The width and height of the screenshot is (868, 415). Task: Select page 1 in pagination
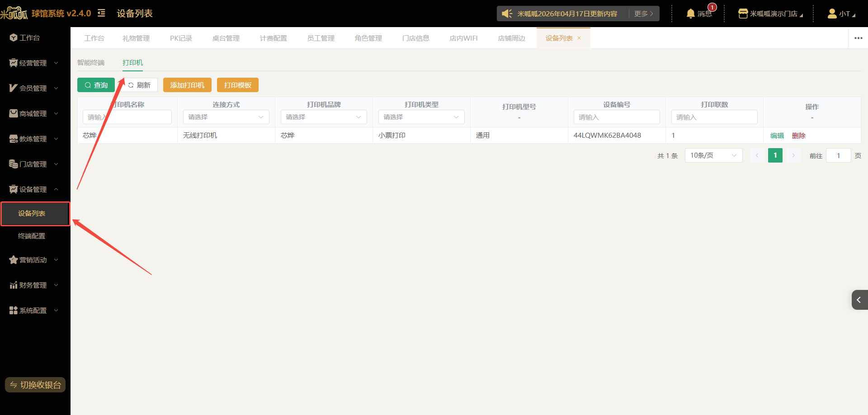775,155
